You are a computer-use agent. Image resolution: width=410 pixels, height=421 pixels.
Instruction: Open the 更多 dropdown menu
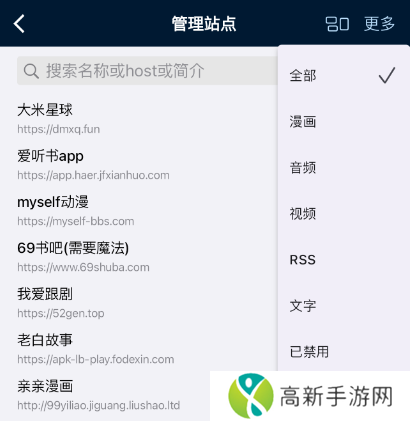tap(379, 24)
